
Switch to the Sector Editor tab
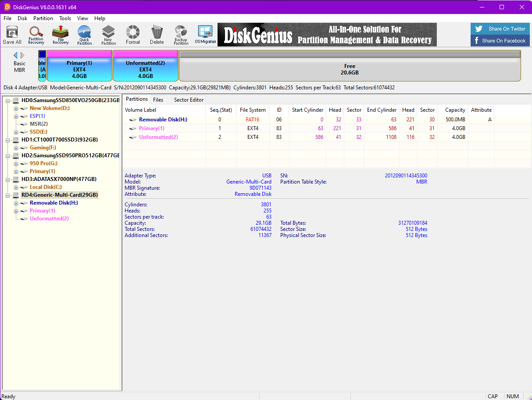pos(188,99)
